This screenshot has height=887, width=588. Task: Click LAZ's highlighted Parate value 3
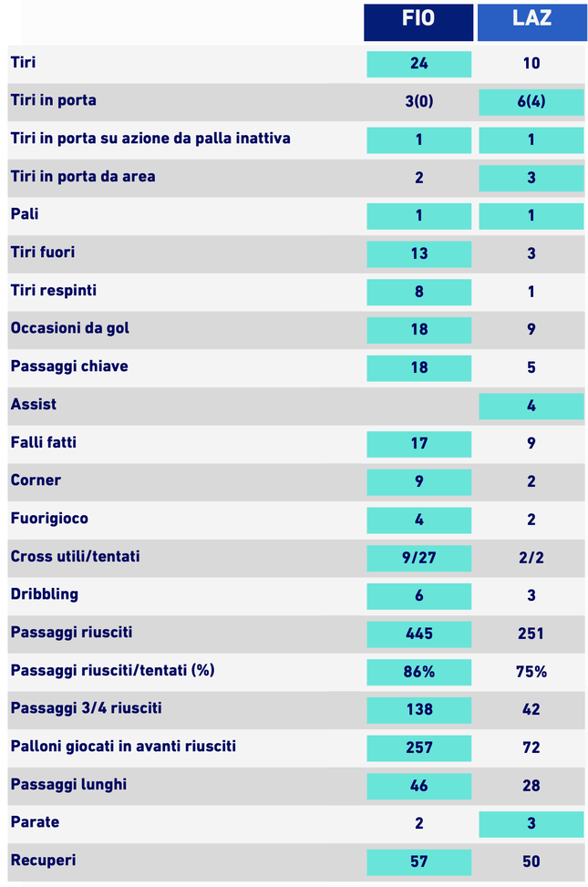pos(531,823)
